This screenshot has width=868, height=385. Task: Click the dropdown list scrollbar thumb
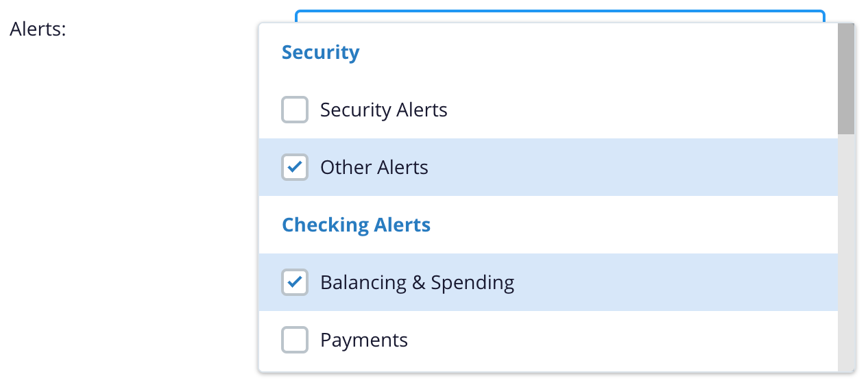pos(846,79)
